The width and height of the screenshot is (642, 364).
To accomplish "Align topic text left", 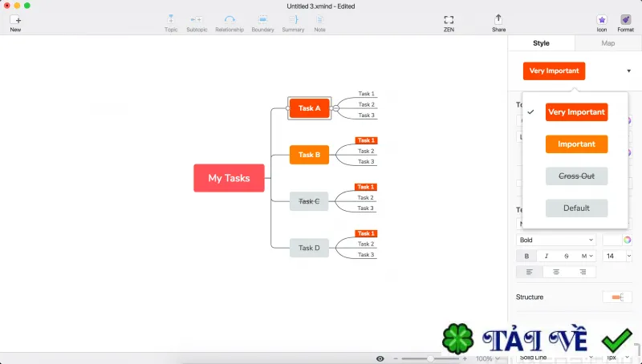I will [530, 272].
